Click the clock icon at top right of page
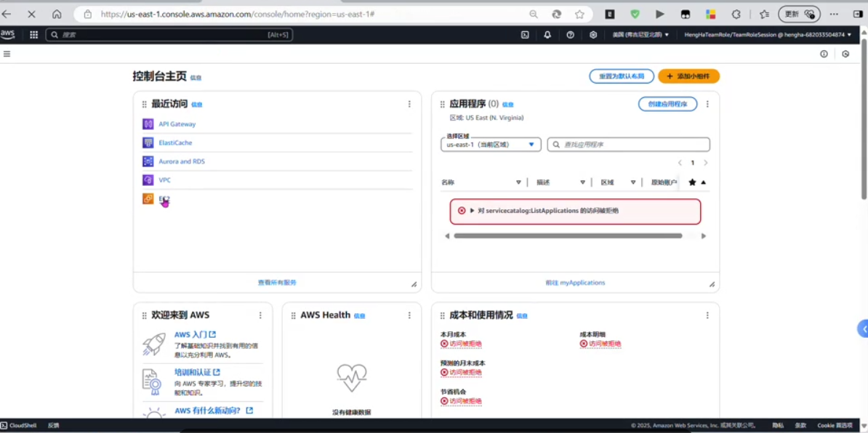 click(x=845, y=54)
